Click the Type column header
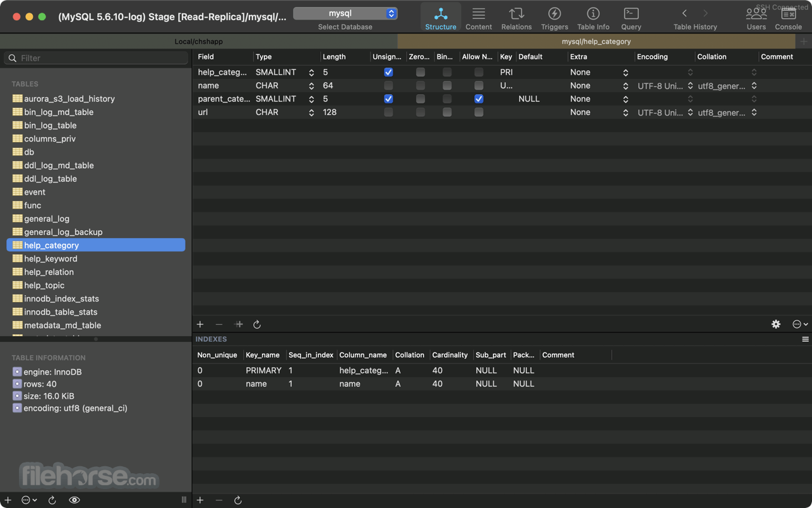The image size is (812, 508). click(287, 57)
